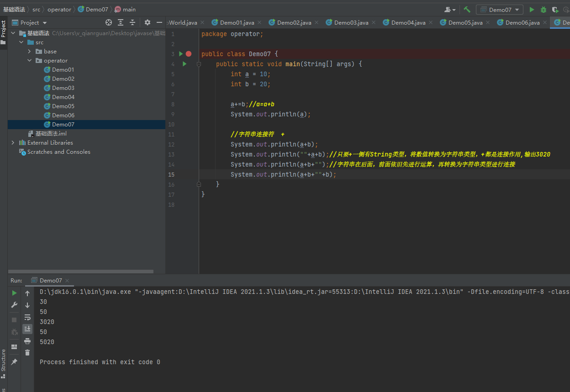The width and height of the screenshot is (570, 392).
Task: Toggle soft-wrap in the Run console
Action: tap(27, 317)
